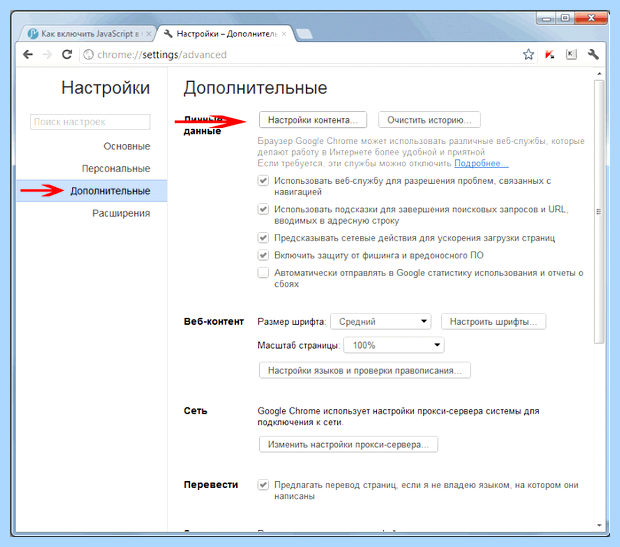620x547 pixels.
Task: Toggle Предсказывать сетевые действия checkbox
Action: (263, 238)
